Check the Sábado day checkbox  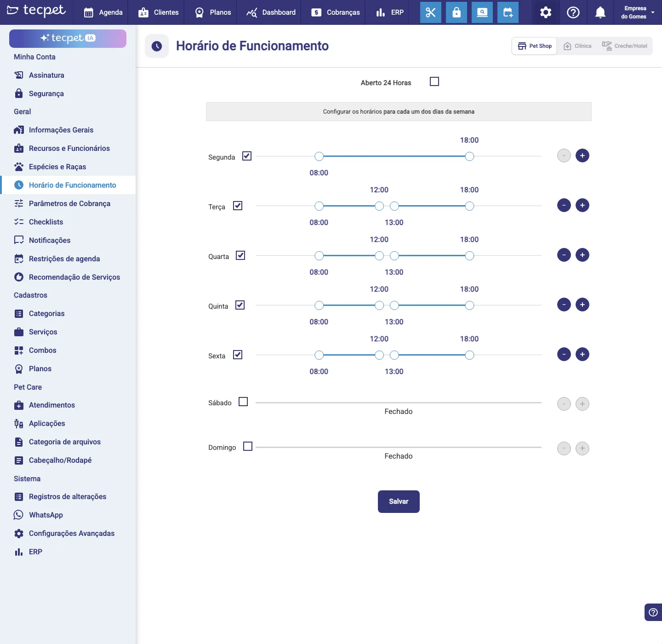[243, 402]
